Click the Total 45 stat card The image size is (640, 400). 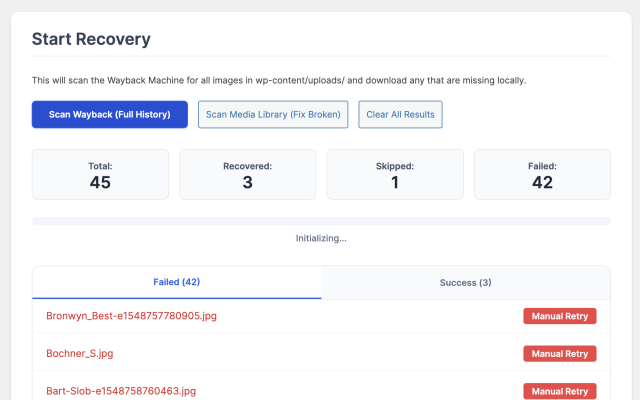point(100,174)
